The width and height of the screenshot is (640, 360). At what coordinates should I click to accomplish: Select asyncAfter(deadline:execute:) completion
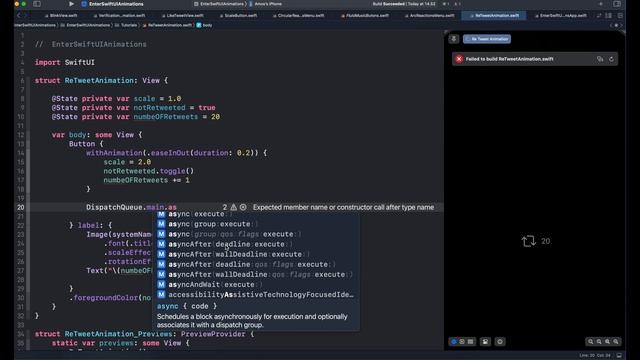(256, 244)
